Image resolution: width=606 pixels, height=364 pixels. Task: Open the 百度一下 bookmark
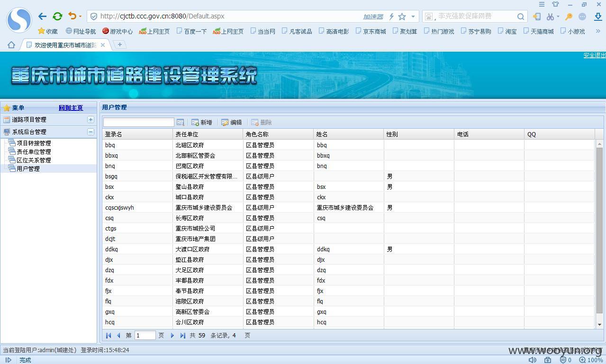coord(191,31)
